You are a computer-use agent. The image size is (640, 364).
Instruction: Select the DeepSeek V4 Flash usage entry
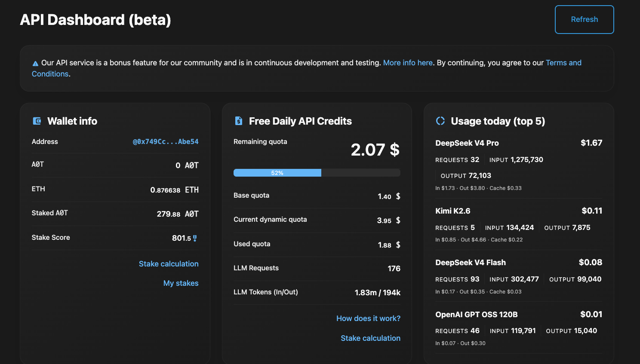[519, 277]
